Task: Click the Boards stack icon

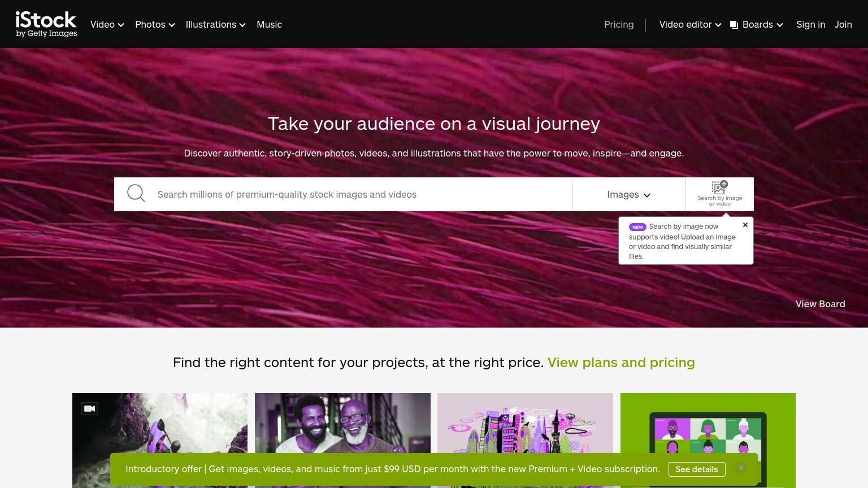Action: tap(734, 25)
